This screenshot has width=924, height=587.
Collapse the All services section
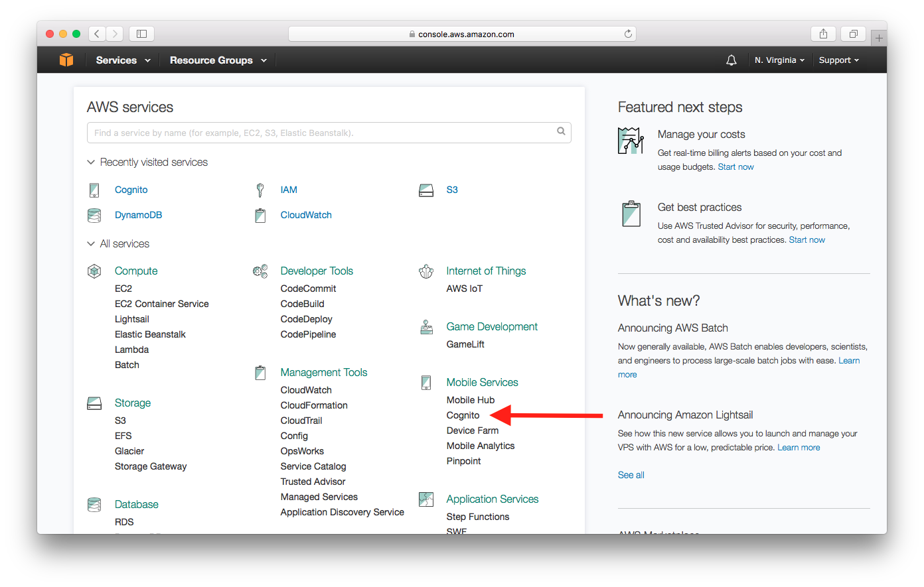(x=118, y=244)
